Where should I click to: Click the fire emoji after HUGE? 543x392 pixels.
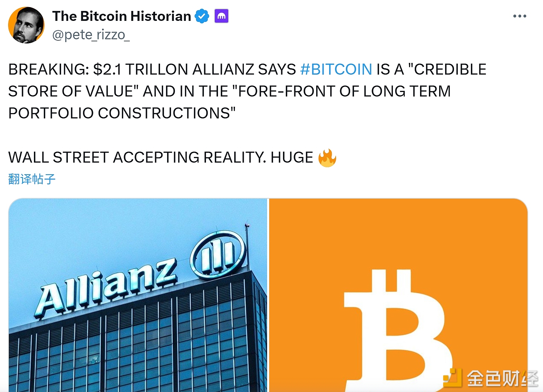327,158
